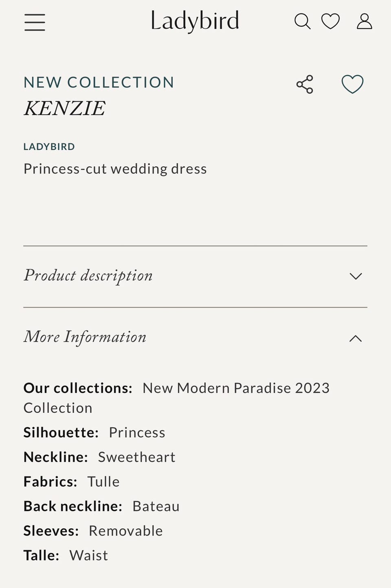Click the Fabrics Tulle attribute
391x588 pixels.
(103, 482)
